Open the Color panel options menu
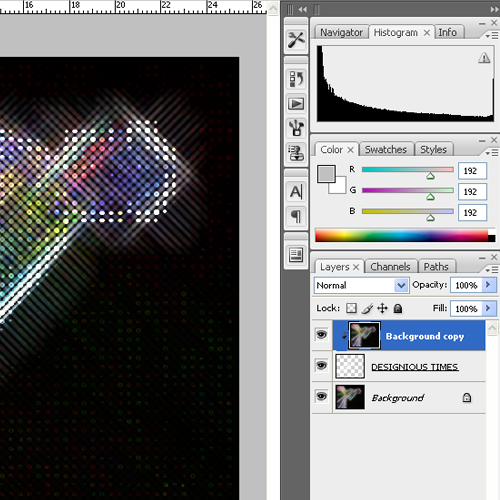This screenshot has width=500, height=500. (x=492, y=153)
